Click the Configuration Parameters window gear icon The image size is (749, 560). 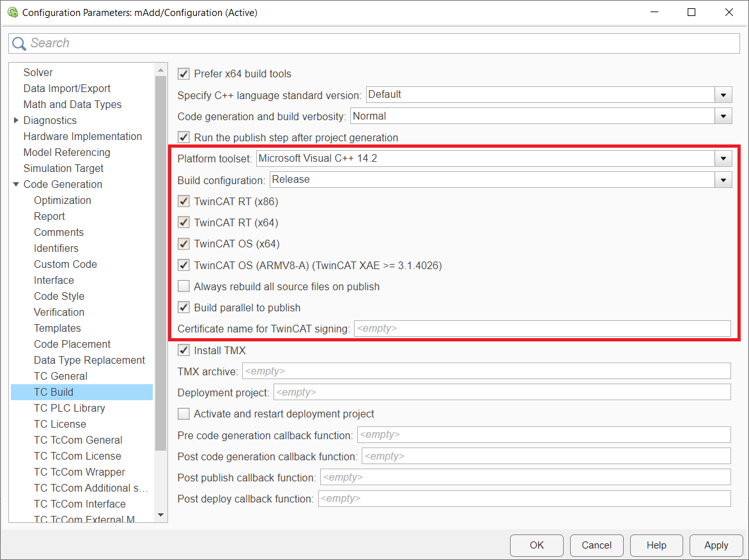(12, 12)
